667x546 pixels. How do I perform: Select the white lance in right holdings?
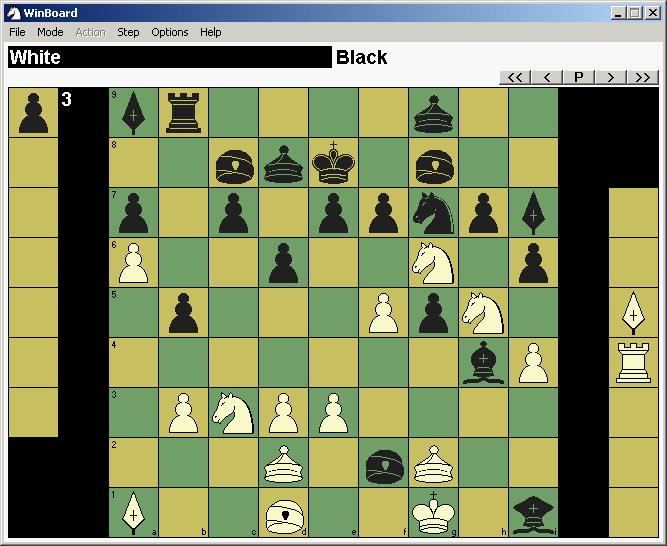633,312
